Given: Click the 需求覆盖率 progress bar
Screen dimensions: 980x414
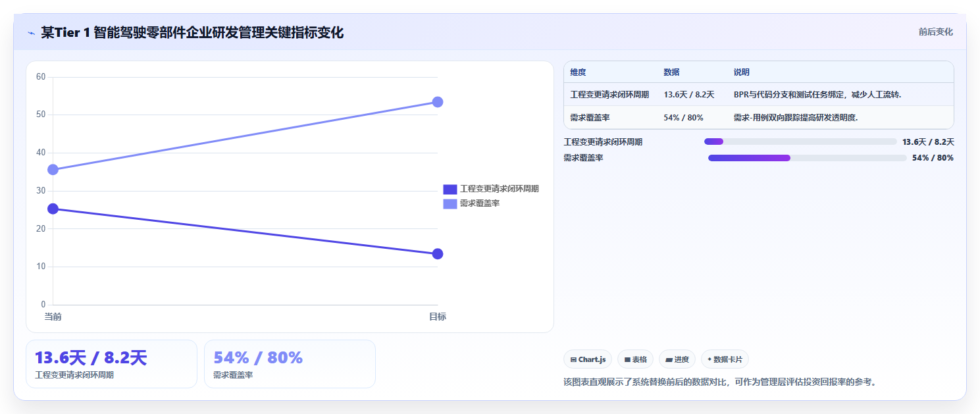Looking at the screenshot, I should pos(808,158).
